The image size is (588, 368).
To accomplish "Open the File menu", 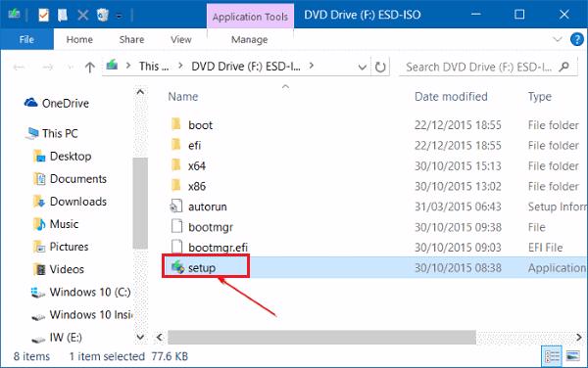I will pyautogui.click(x=26, y=39).
